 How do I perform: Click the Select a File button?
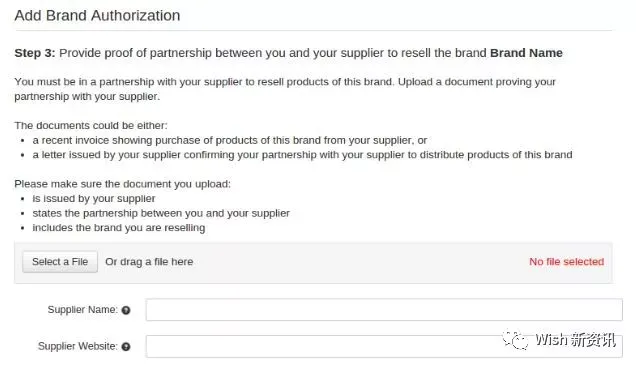[x=60, y=262]
